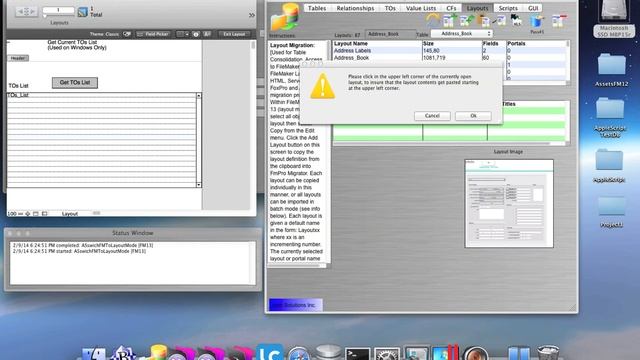Select the Address Labels layout row
This screenshot has width=640, height=360.
click(449, 51)
